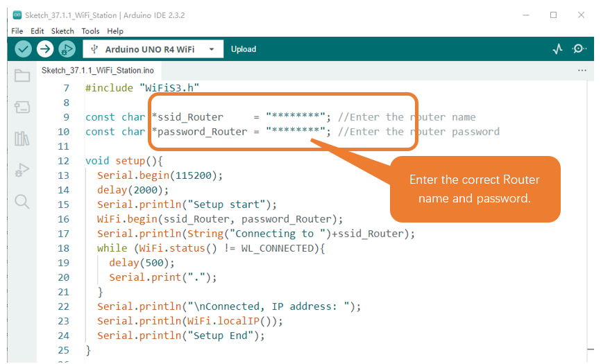Start the Debug button in toolbar
The image size is (610, 364).
tap(67, 49)
